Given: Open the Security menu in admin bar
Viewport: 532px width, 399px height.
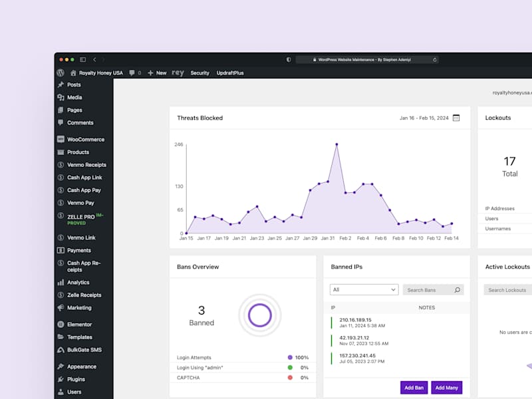Looking at the screenshot, I should coord(200,73).
